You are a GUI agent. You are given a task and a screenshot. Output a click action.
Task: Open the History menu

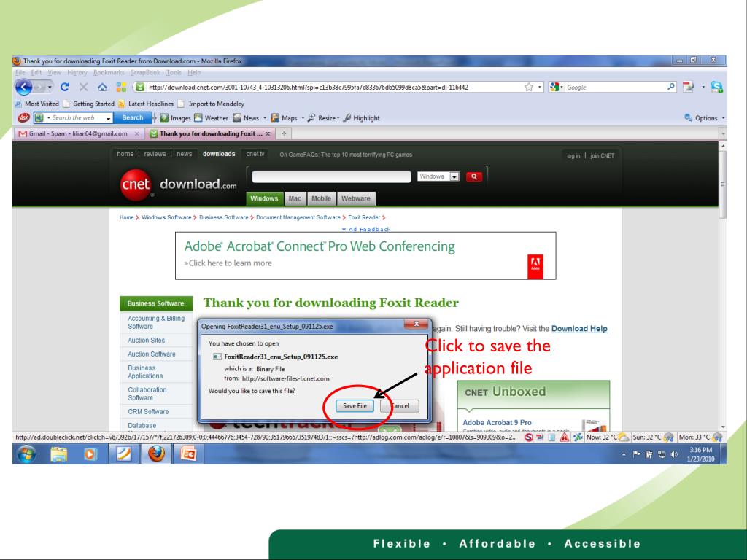coord(77,72)
